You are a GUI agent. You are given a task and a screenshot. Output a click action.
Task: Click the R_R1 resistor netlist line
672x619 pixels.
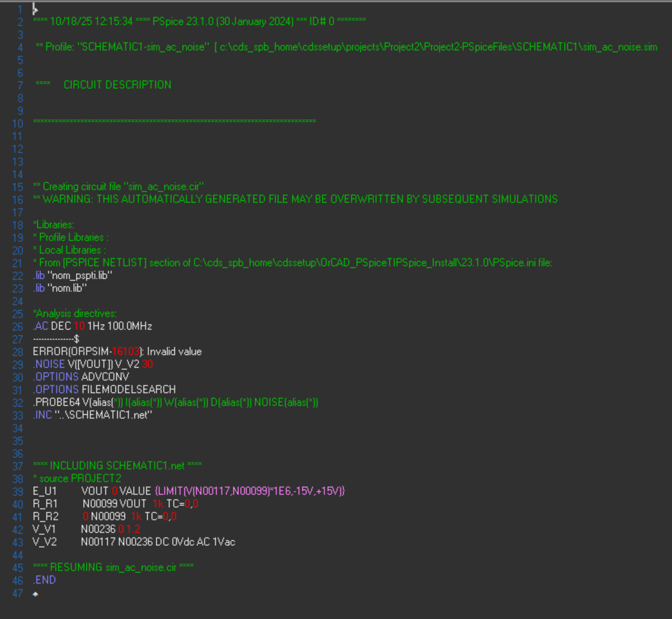tap(116, 504)
